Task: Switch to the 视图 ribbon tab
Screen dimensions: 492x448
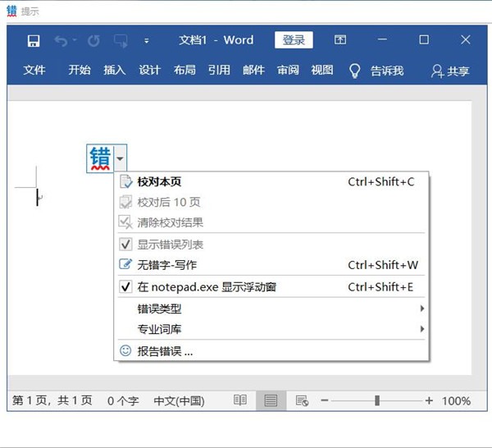Action: point(322,70)
